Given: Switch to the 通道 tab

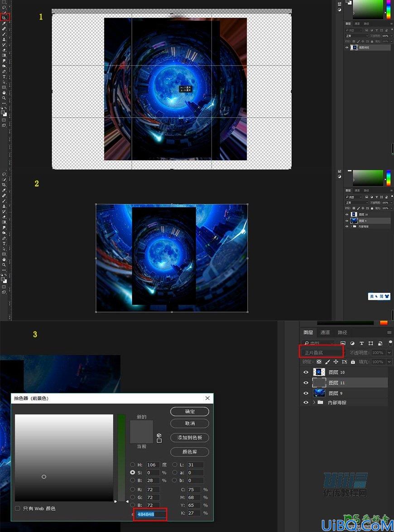Looking at the screenshot, I should pyautogui.click(x=325, y=332).
